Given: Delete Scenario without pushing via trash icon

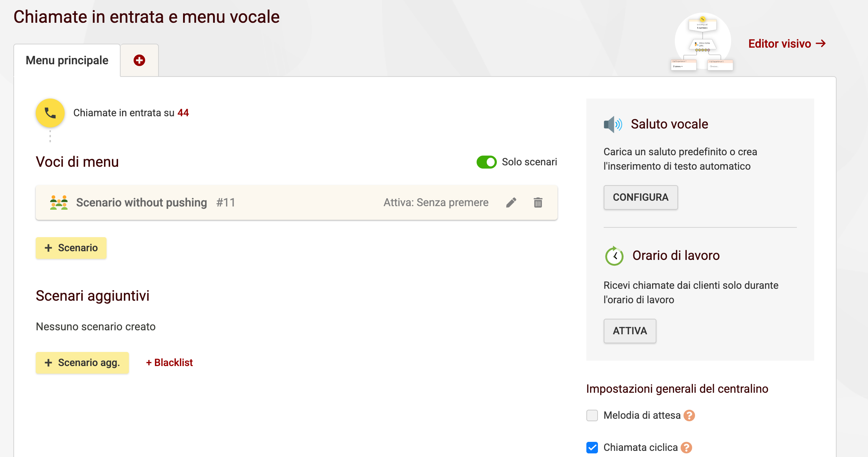Looking at the screenshot, I should (x=538, y=203).
